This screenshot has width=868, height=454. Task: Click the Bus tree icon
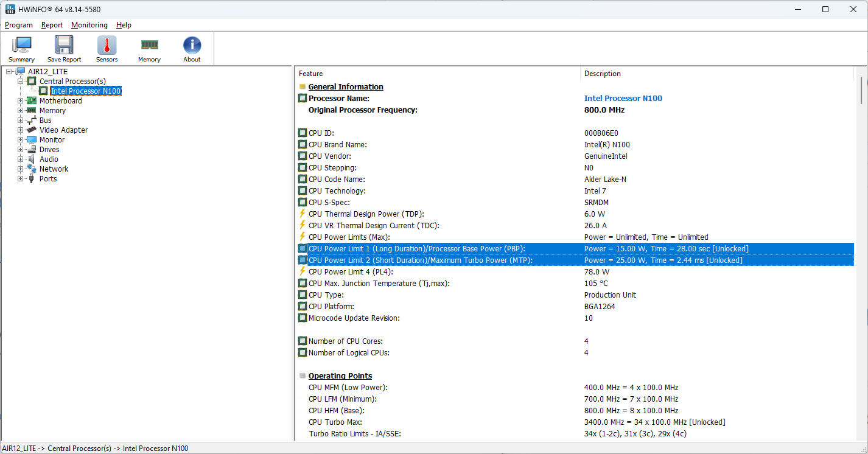pyautogui.click(x=32, y=120)
